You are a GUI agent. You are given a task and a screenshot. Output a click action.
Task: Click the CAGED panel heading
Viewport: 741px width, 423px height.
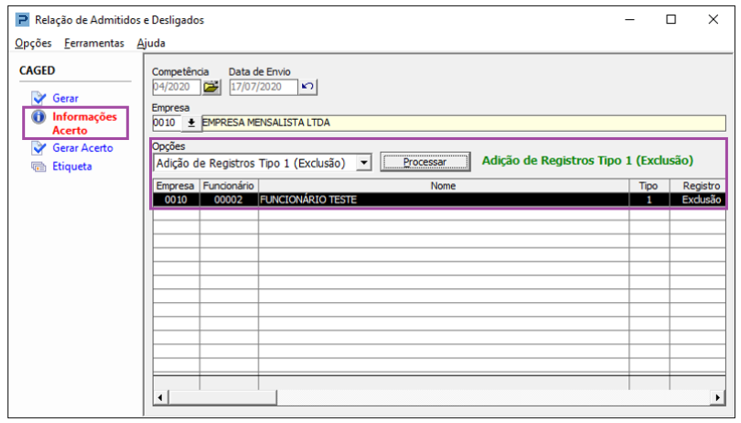(37, 70)
